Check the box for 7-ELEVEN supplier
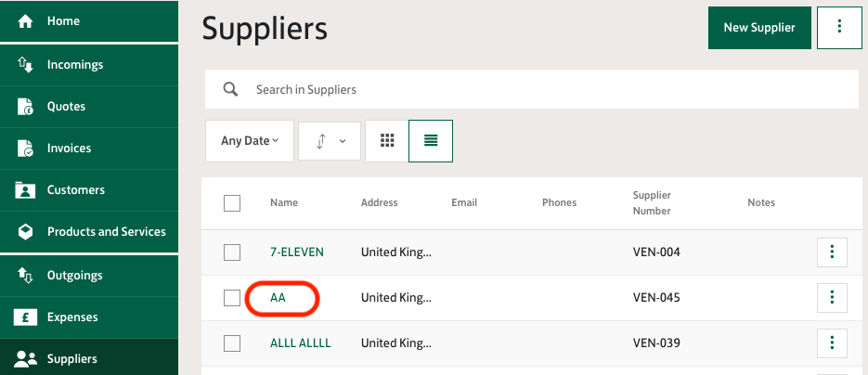Image resolution: width=868 pixels, height=375 pixels. click(232, 252)
